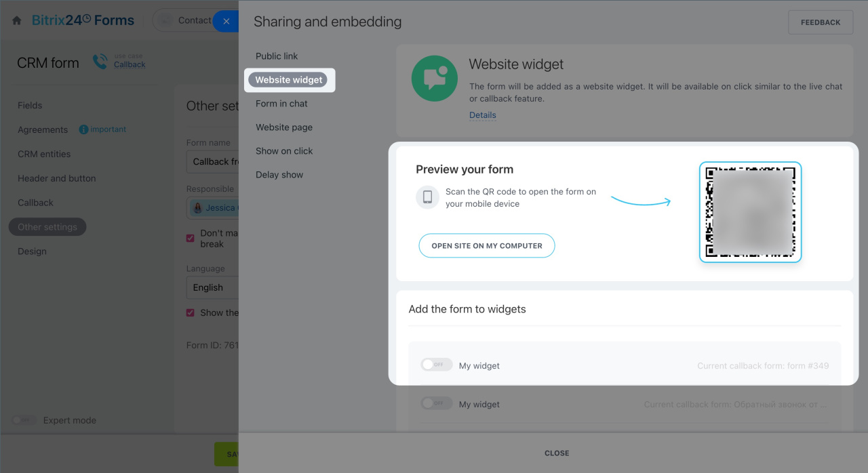Click the Feedback button
The width and height of the screenshot is (868, 473).
click(x=820, y=22)
